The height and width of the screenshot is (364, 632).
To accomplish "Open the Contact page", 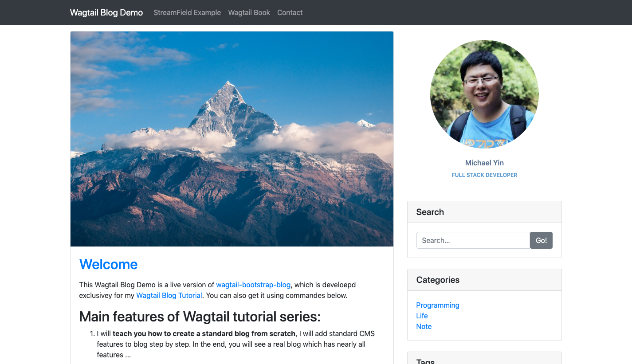I will 290,12.
